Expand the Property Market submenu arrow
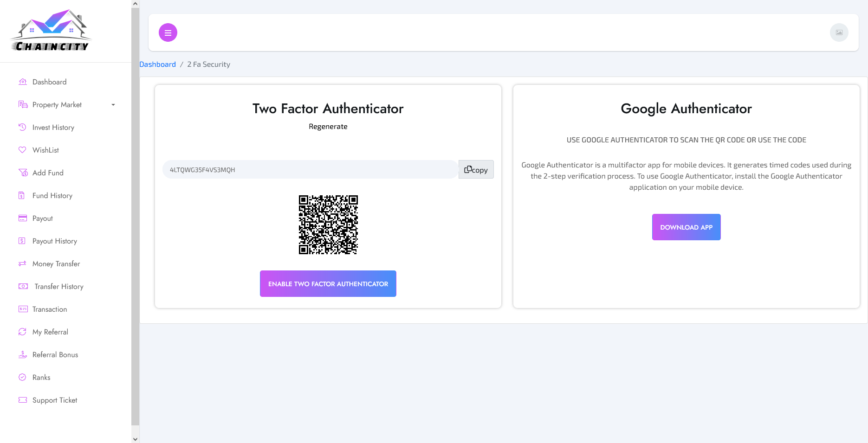Image resolution: width=868 pixels, height=443 pixels. [x=113, y=105]
